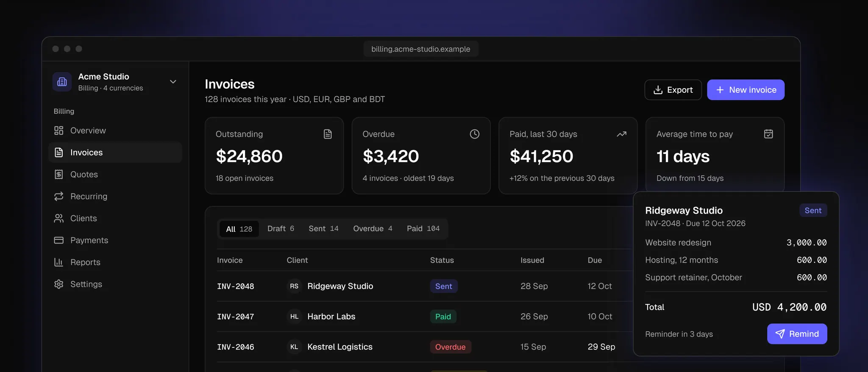Image resolution: width=868 pixels, height=372 pixels.
Task: Click the Support retainer, October line item
Action: [x=736, y=278]
